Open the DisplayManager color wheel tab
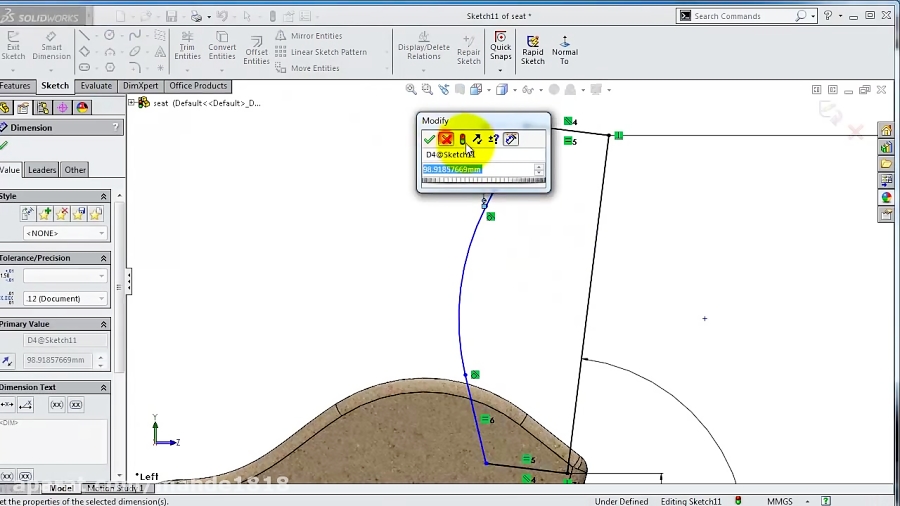The image size is (900, 506). pyautogui.click(x=82, y=107)
